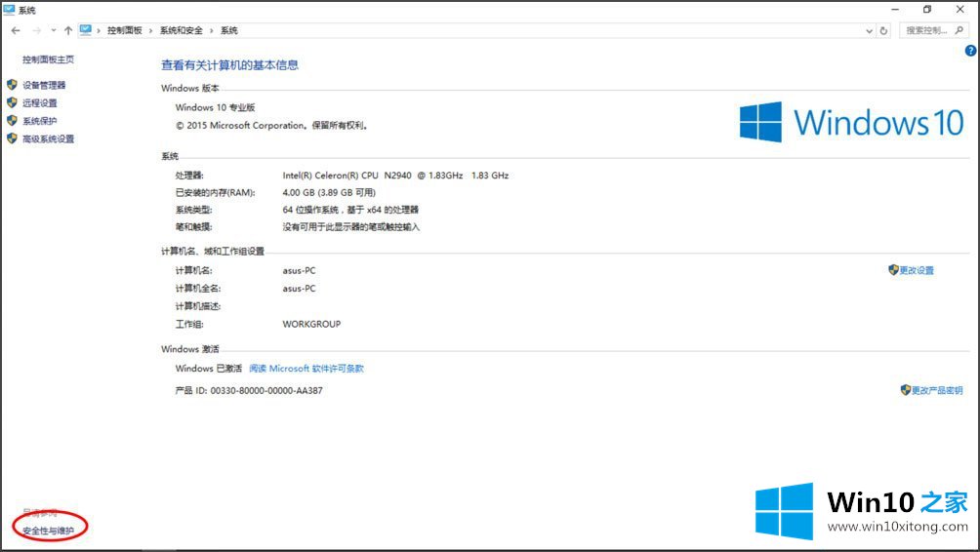Go up one level with up arrow

click(x=68, y=30)
